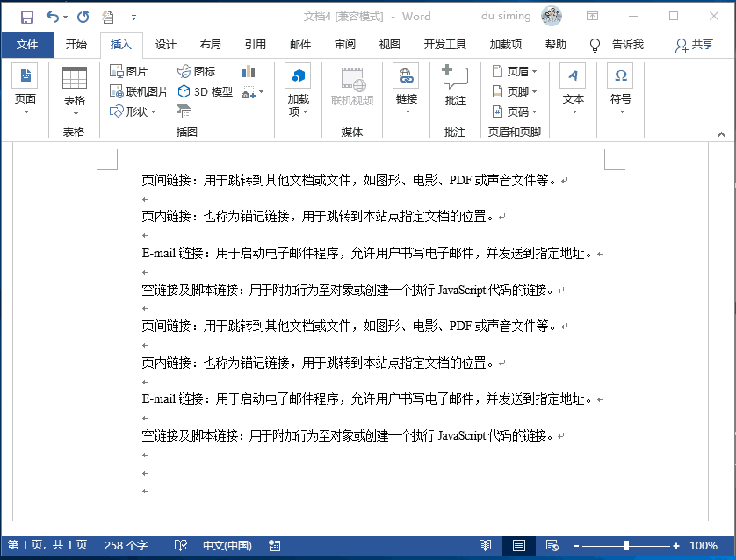Save the document with the floppy icon
Viewport: 736px width, 560px height.
pos(26,18)
